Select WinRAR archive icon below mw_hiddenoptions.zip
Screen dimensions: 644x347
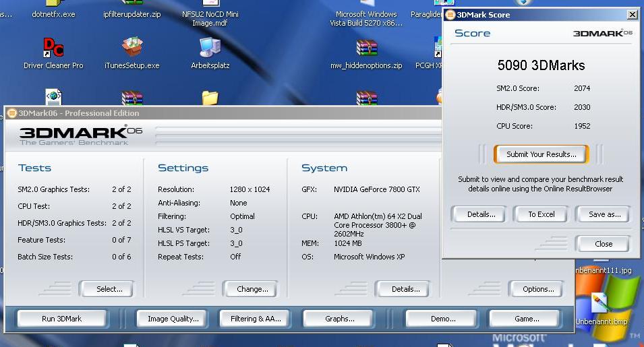pyautogui.click(x=366, y=98)
